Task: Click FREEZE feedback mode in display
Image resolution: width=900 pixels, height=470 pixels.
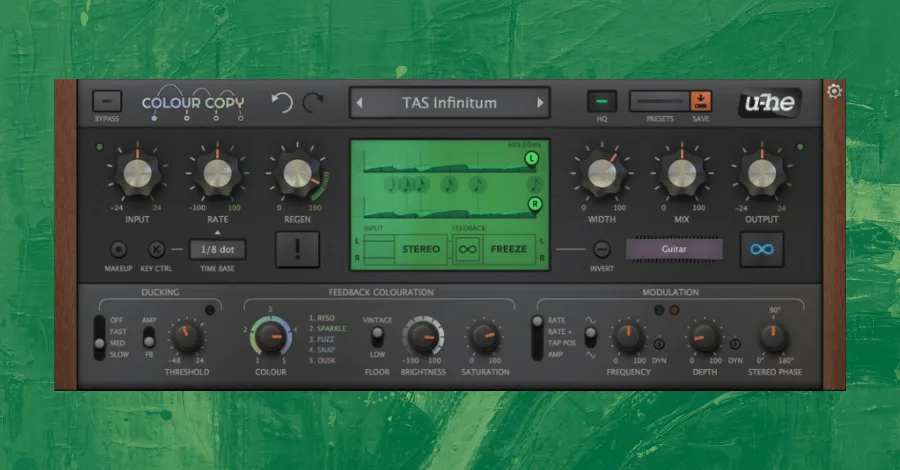Action: click(509, 249)
